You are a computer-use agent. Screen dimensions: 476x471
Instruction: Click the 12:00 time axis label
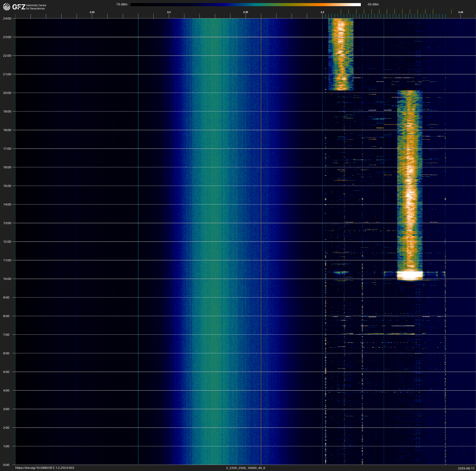click(x=7, y=242)
